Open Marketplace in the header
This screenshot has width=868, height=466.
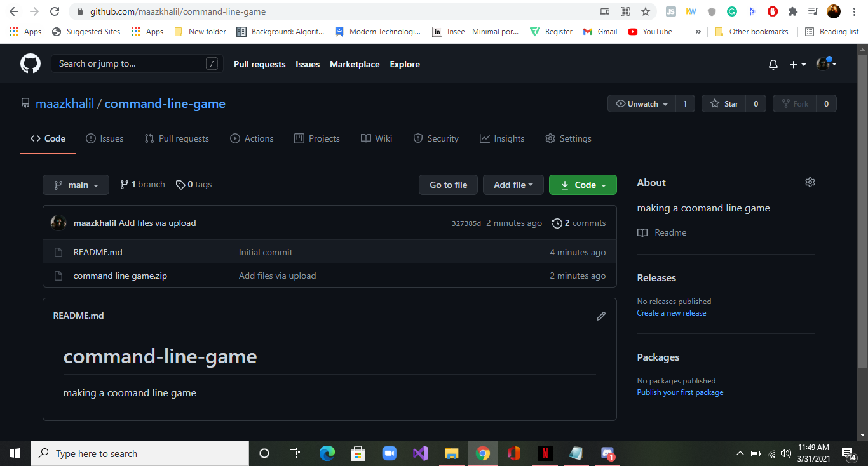click(355, 64)
